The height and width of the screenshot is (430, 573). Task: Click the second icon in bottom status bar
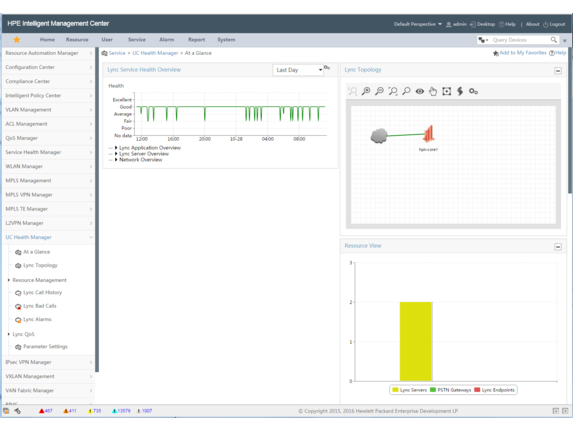point(18,411)
